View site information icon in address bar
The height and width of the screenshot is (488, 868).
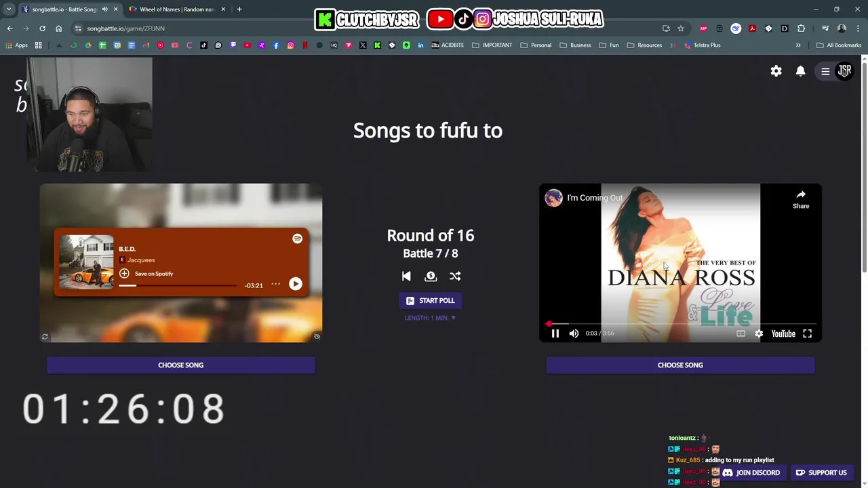click(78, 28)
